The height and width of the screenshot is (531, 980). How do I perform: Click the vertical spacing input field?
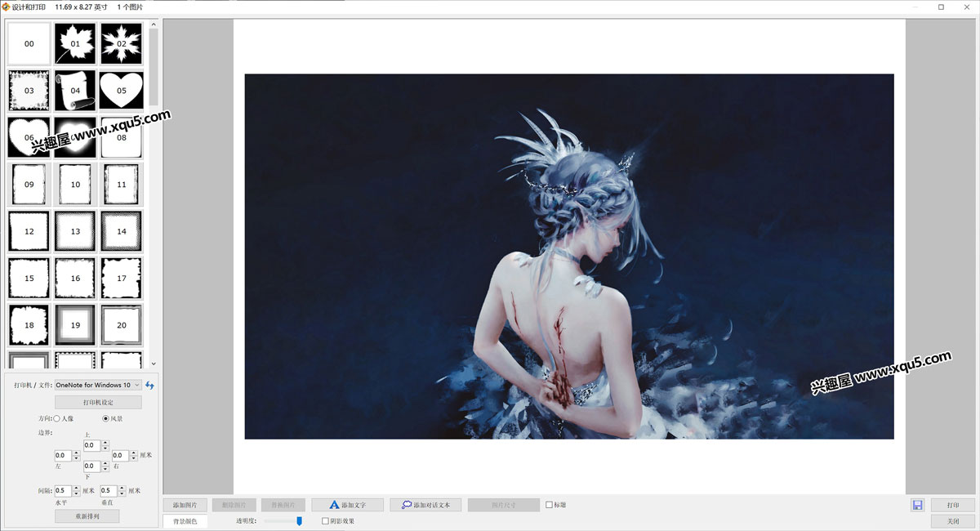tap(109, 491)
